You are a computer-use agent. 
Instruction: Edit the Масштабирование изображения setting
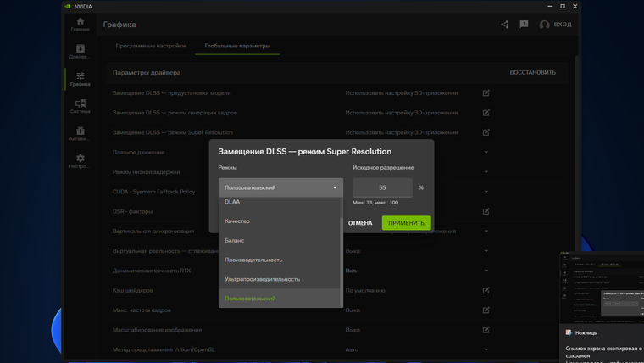point(486,330)
